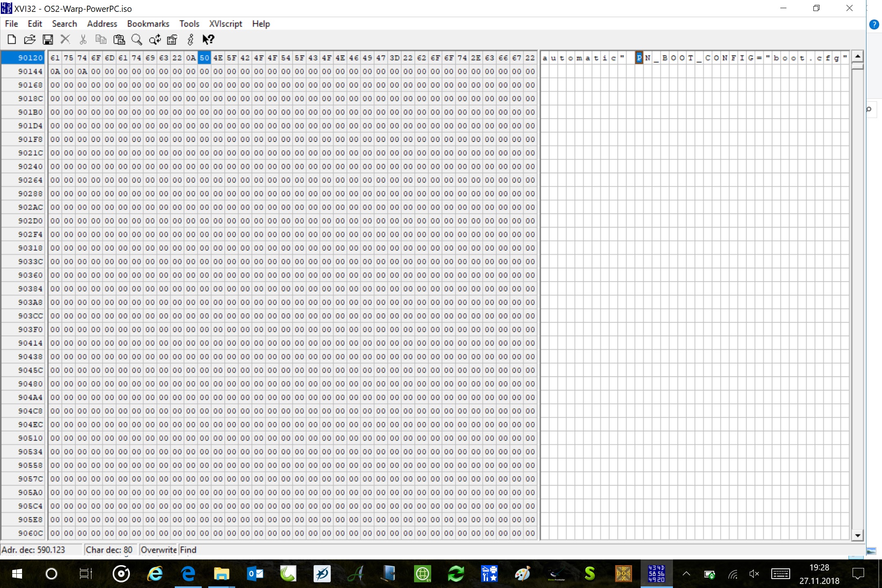Screen dimensions: 882x588
Task: Activate the What's This help cursor icon
Action: tap(208, 40)
